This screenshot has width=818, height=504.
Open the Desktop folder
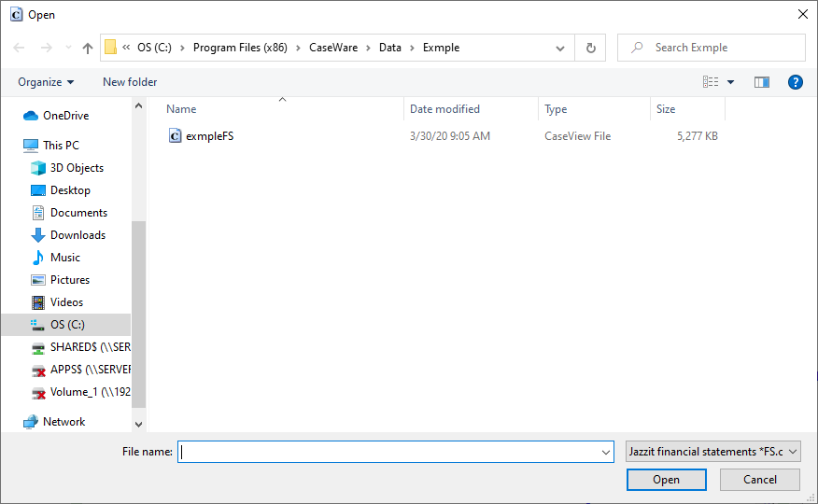[70, 190]
